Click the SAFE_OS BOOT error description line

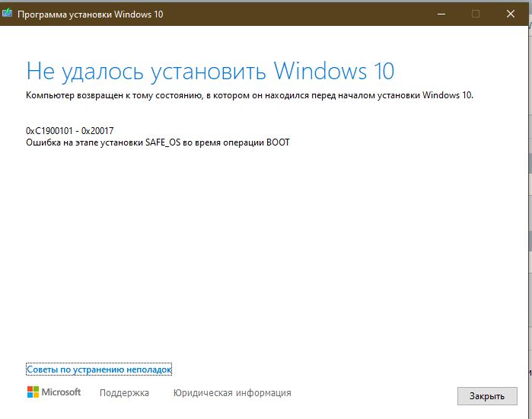[158, 142]
